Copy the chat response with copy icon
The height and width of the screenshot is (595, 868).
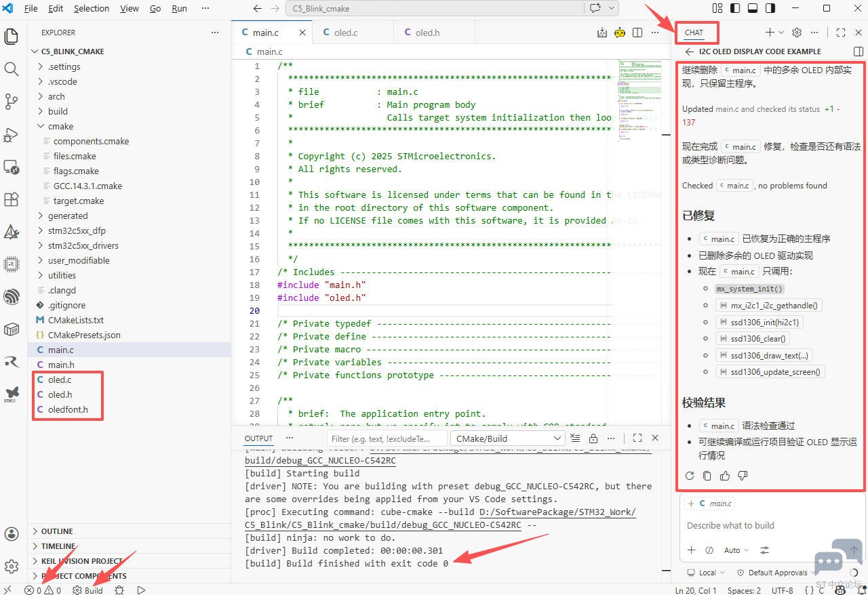(707, 476)
